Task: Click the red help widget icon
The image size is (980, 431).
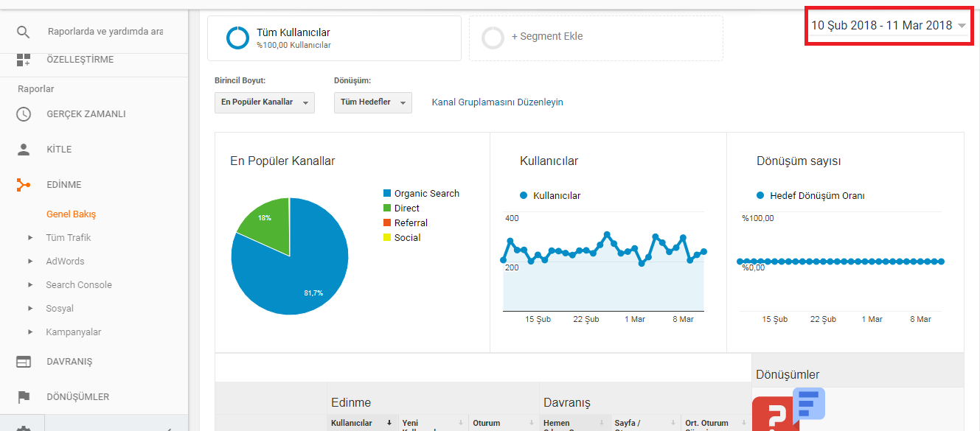Action: tap(776, 414)
